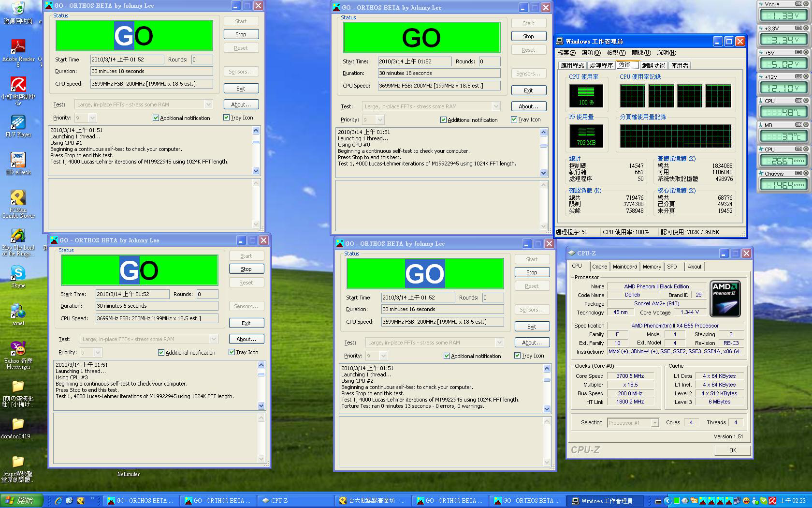Open the Skype desktop icon
The image size is (812, 508).
pos(18,273)
